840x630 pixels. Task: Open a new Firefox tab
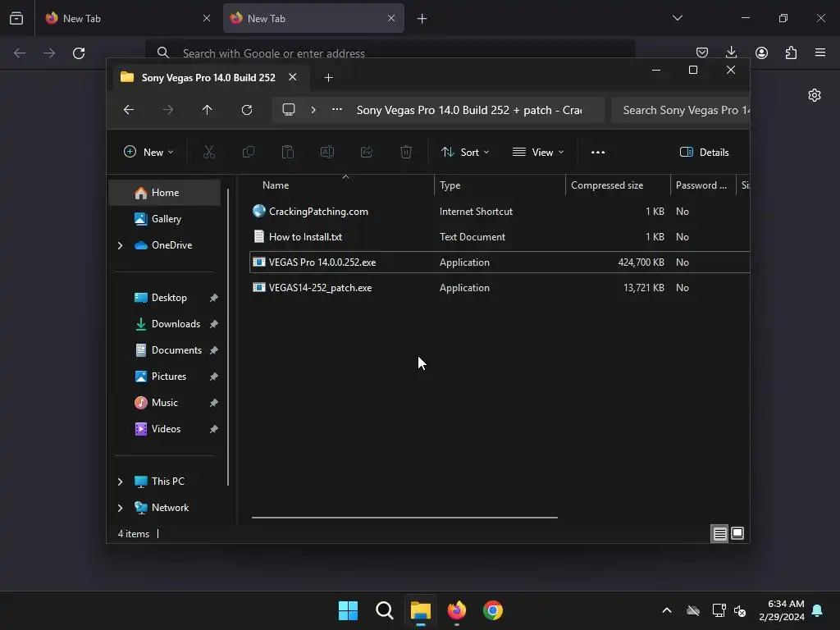click(x=422, y=18)
